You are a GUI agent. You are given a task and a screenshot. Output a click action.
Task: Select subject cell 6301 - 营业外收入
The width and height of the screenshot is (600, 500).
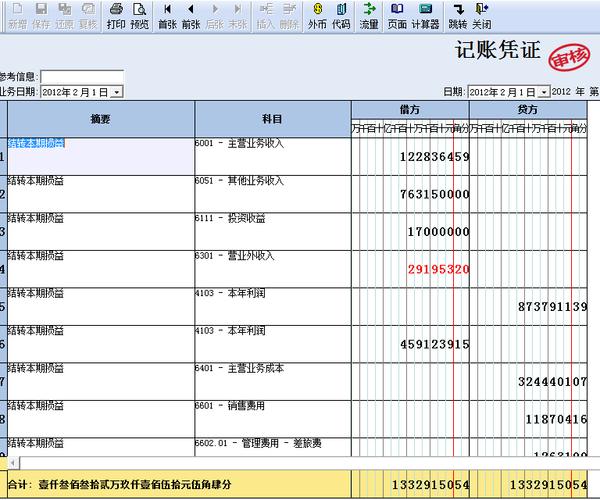pos(272,269)
